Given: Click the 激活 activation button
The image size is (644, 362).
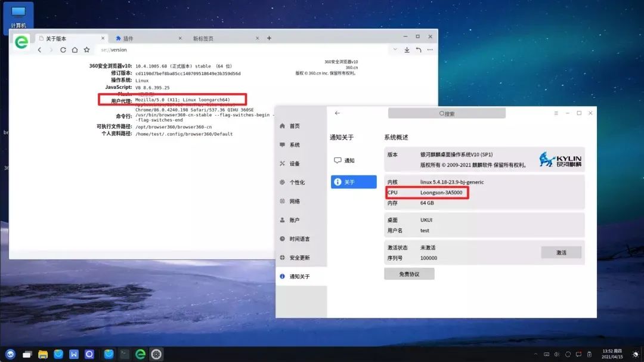Looking at the screenshot, I should pos(561,252).
